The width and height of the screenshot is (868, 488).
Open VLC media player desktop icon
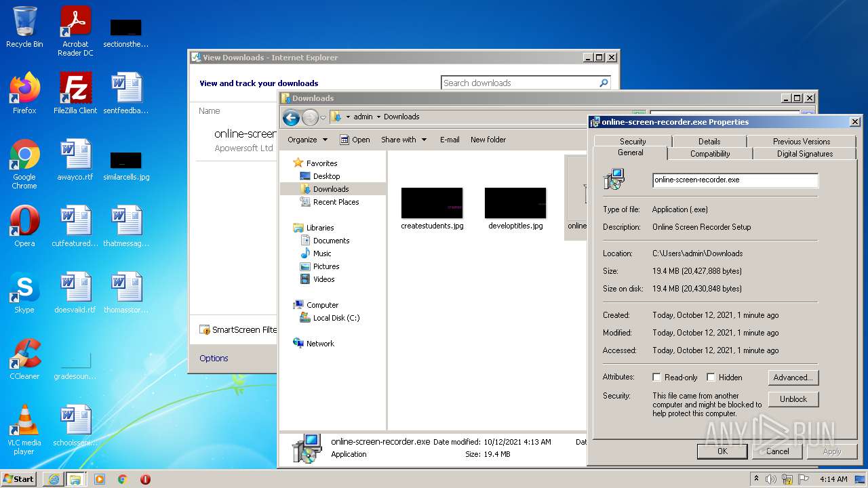click(x=24, y=430)
